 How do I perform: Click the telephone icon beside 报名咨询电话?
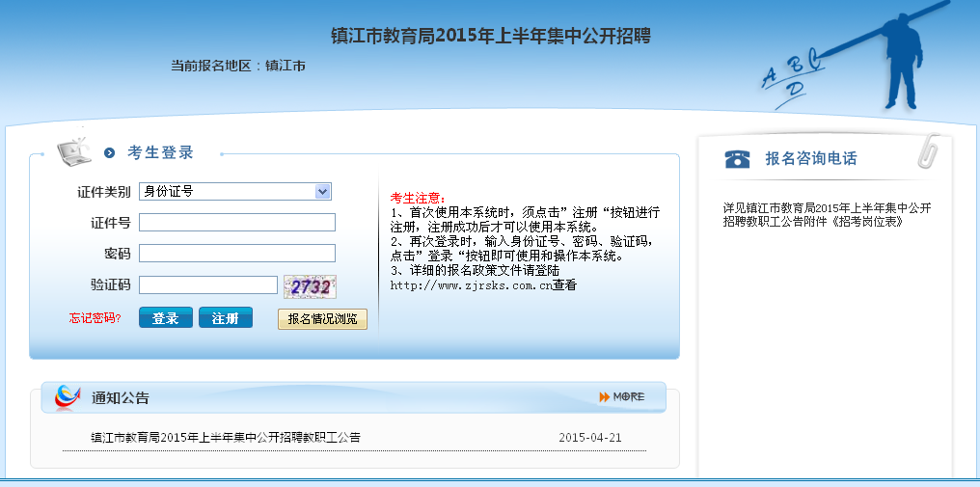tap(738, 158)
